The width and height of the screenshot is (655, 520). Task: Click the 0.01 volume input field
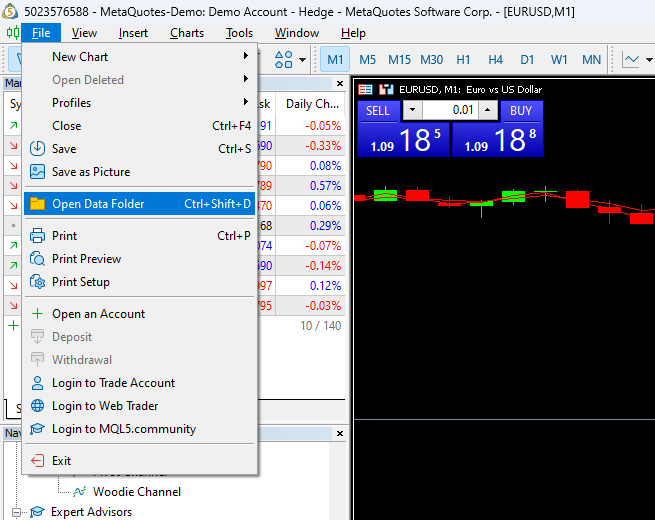pos(450,110)
